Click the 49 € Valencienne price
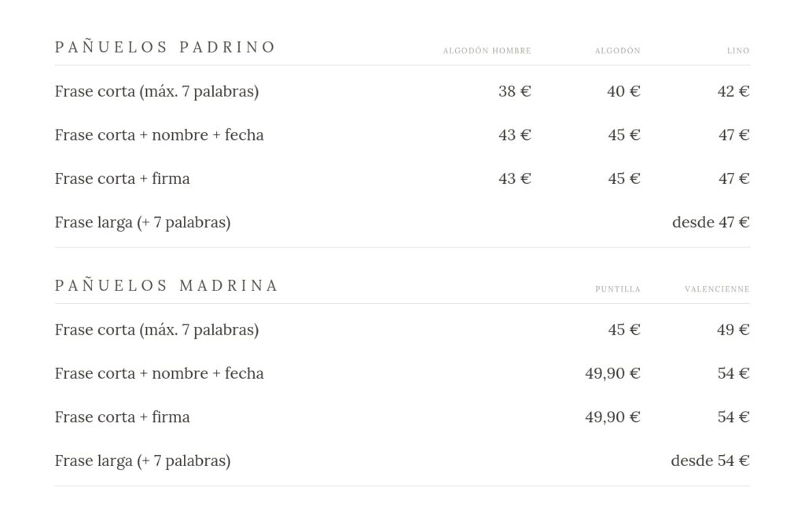The width and height of the screenshot is (805, 532). (x=733, y=330)
